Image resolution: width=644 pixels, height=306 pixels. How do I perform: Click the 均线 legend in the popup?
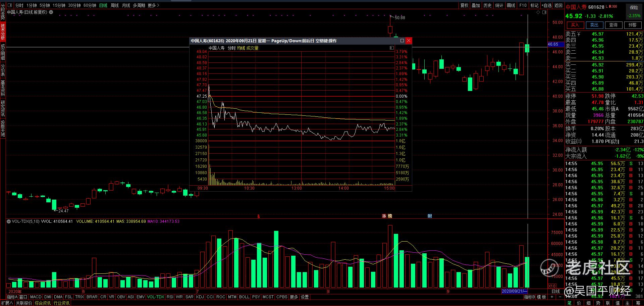[241, 48]
